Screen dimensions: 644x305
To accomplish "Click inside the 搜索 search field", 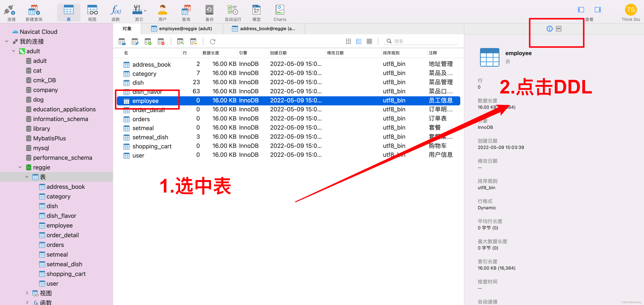I will [x=422, y=41].
